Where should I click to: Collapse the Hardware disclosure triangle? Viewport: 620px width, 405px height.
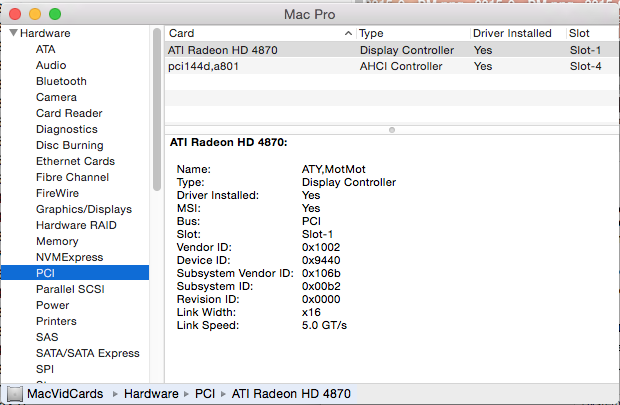13,33
